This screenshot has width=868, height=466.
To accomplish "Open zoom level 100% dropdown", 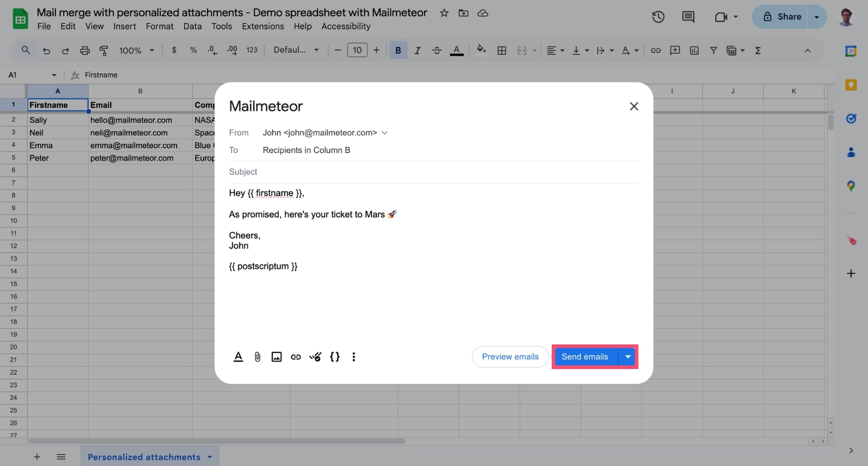I will [x=136, y=50].
